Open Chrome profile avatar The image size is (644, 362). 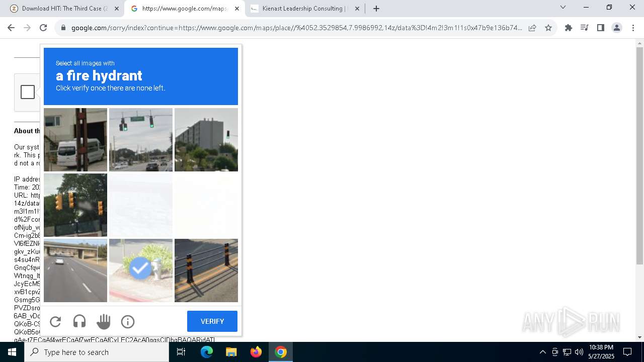click(617, 28)
